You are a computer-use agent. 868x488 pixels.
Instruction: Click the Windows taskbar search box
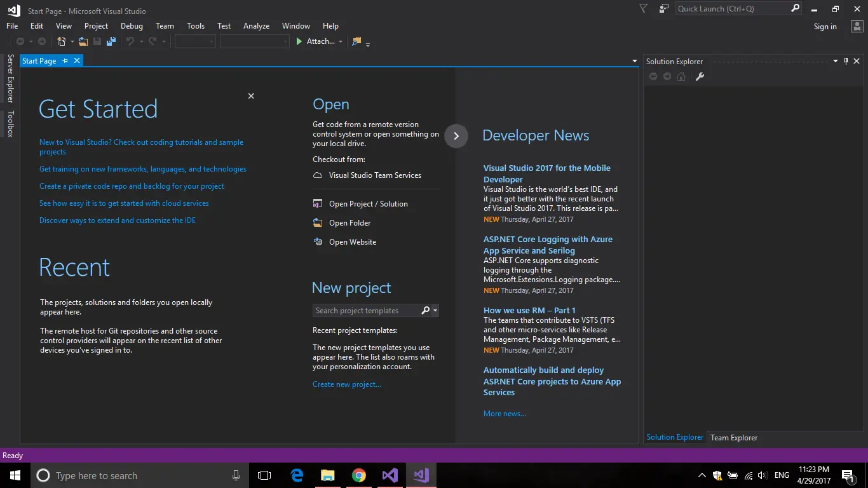point(140,475)
